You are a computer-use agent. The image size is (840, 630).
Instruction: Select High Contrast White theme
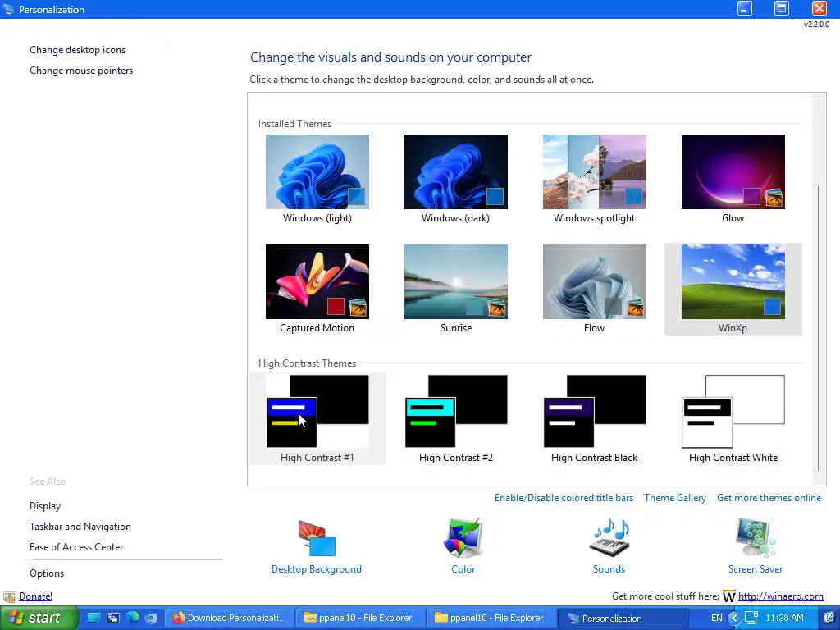[733, 419]
